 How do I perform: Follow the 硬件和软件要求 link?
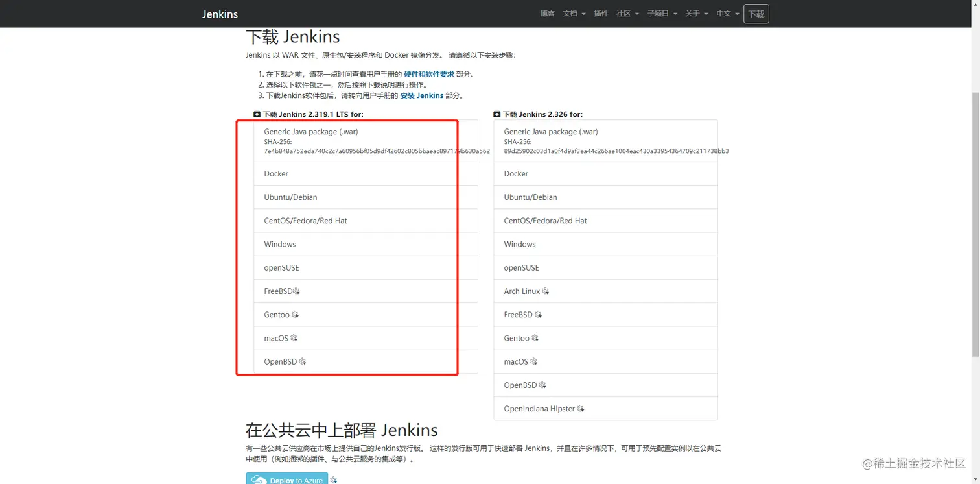tap(428, 73)
